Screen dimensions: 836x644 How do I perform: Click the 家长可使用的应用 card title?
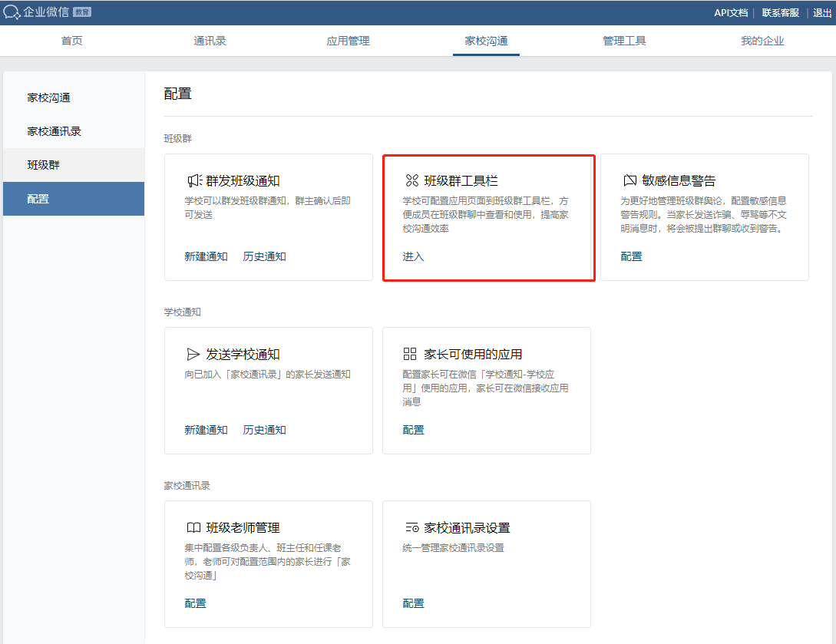coord(473,354)
